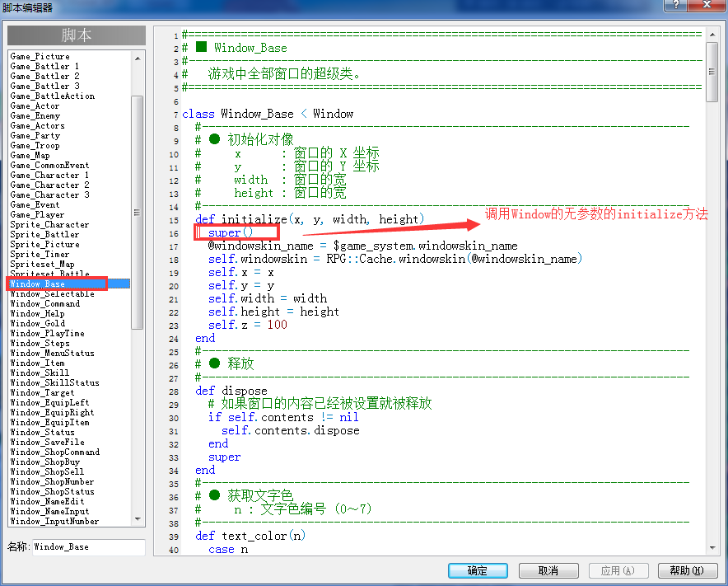Select Window_Item script
The image size is (728, 586).
click(37, 363)
